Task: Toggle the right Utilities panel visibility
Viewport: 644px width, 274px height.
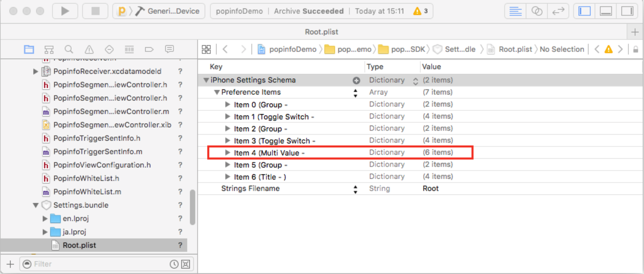Action: (x=627, y=11)
